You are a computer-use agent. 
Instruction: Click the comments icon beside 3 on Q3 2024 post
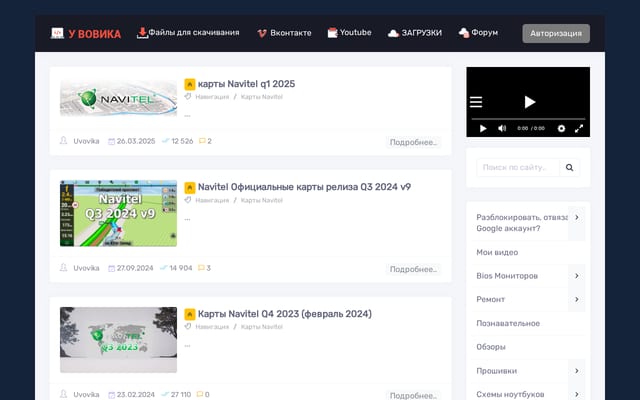(x=201, y=268)
